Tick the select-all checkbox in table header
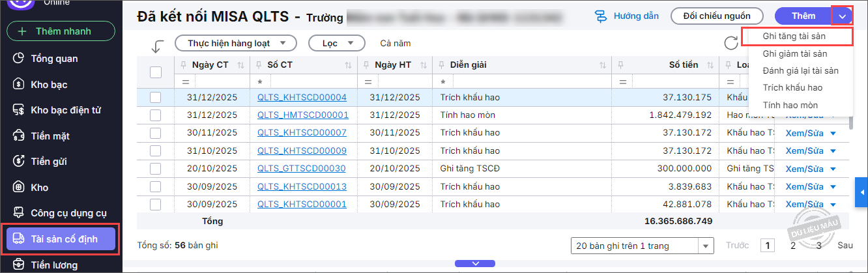The image size is (868, 273). [156, 72]
